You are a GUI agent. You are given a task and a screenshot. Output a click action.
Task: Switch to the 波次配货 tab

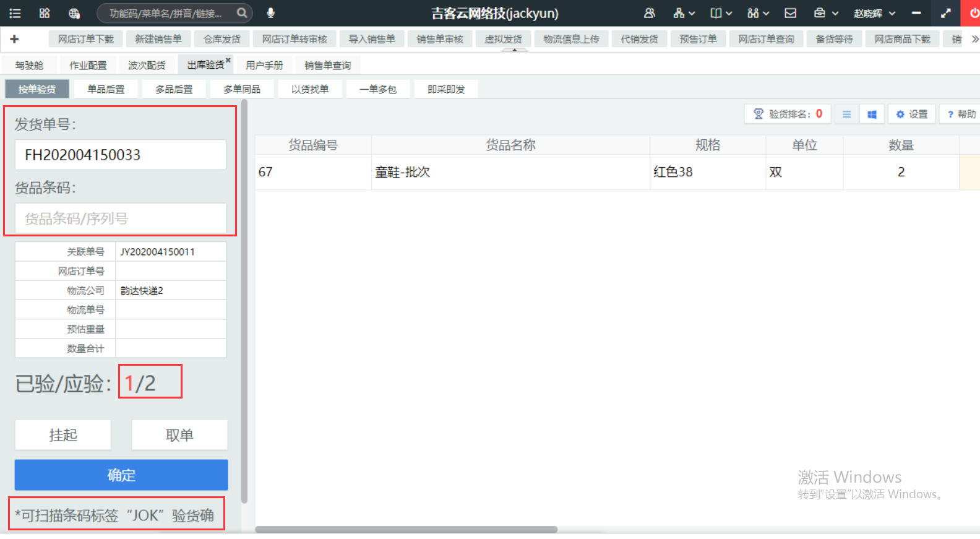pos(147,65)
